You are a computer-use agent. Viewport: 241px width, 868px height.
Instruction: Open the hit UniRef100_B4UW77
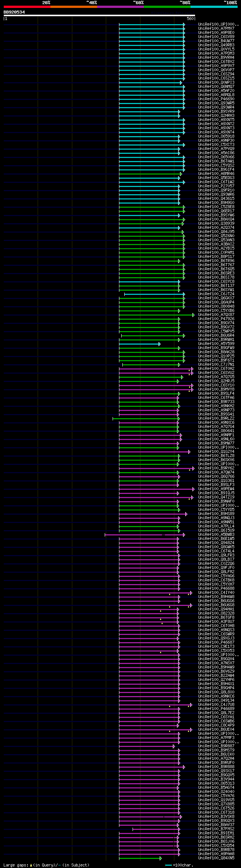tap(216, 41)
